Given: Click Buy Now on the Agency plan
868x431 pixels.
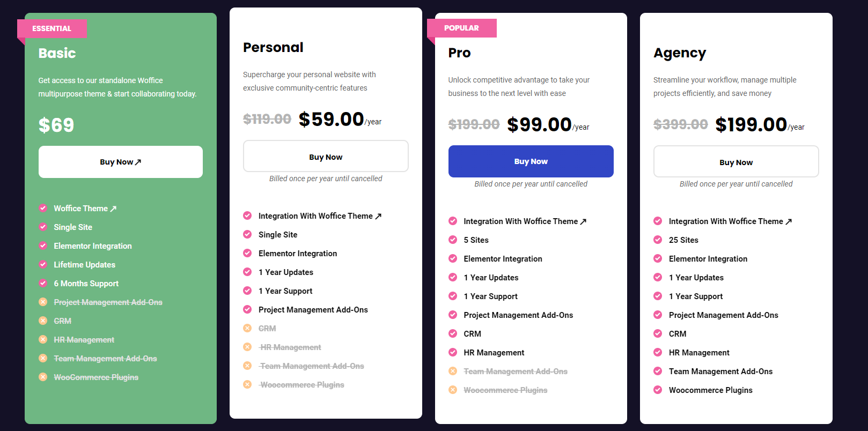Looking at the screenshot, I should click(x=736, y=162).
